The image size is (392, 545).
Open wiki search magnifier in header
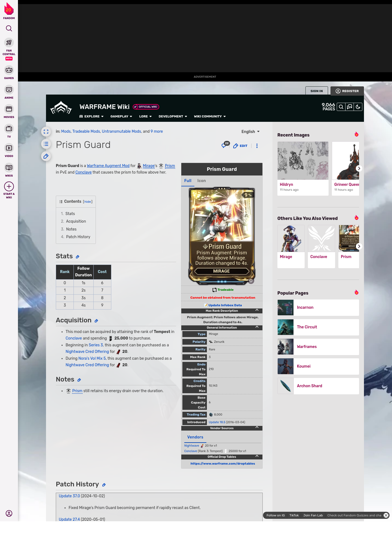coord(341,107)
